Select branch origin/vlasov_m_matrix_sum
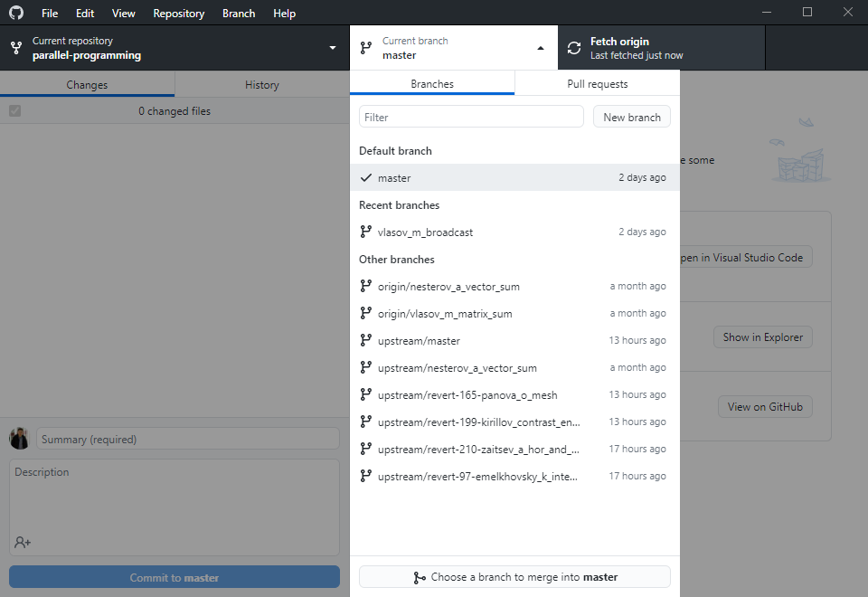Screen dimensions: 868x597 [x=514, y=313]
